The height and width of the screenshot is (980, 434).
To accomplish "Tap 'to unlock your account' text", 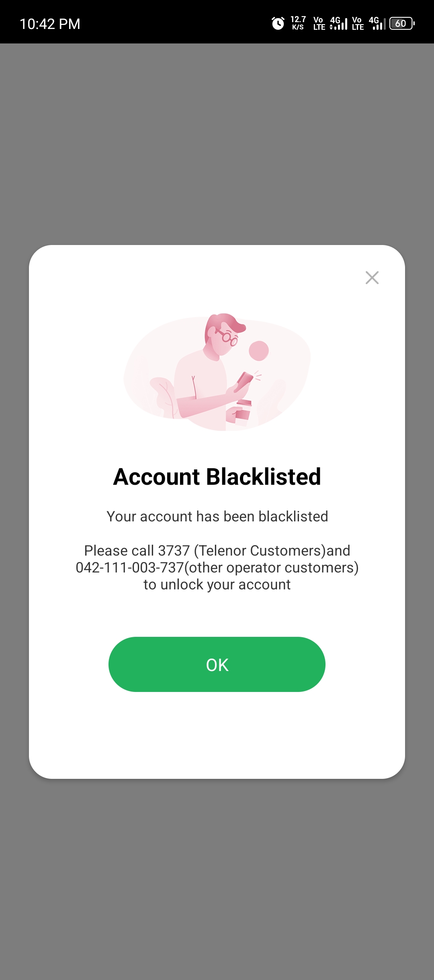I will 217,585.
